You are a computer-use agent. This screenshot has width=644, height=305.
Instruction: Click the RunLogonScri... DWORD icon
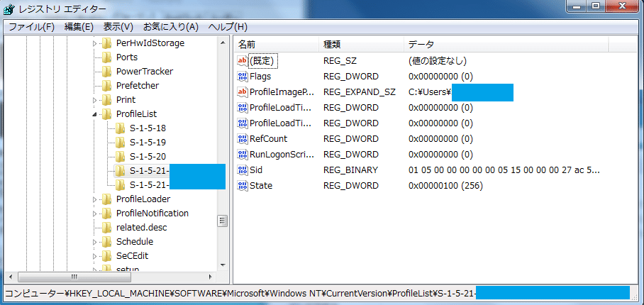[x=243, y=155]
